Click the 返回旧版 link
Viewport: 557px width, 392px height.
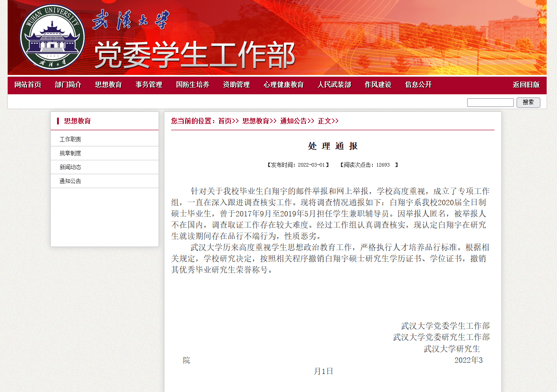point(526,85)
